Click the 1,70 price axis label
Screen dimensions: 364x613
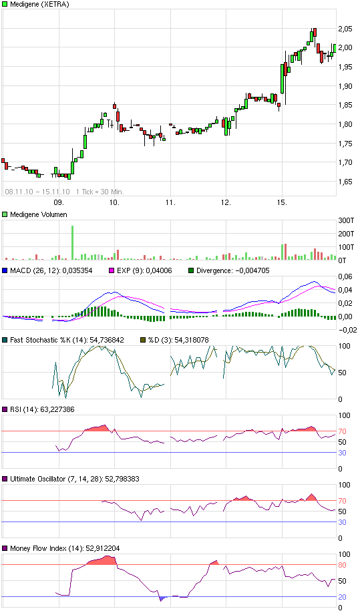coord(345,162)
